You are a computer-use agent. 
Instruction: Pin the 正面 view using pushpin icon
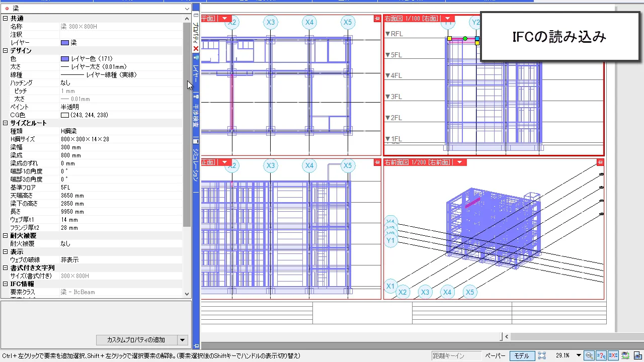click(377, 162)
